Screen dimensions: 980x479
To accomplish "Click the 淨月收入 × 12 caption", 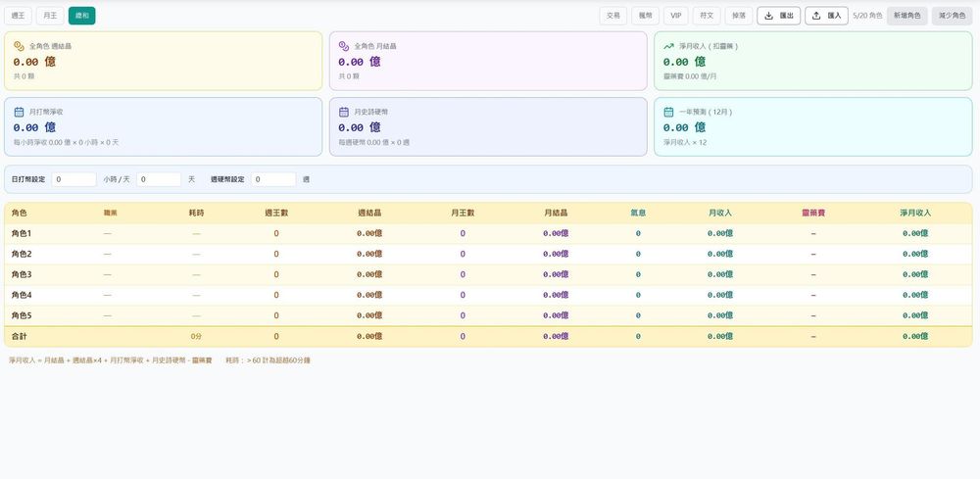I will pos(684,142).
